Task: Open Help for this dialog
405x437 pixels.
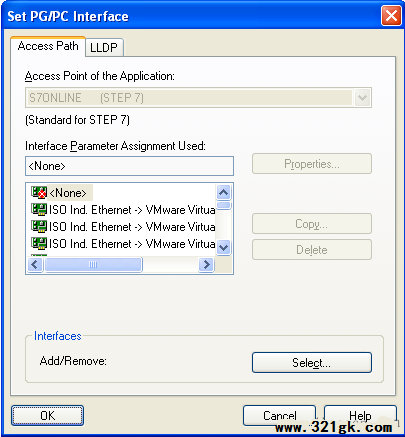Action: pos(360,416)
